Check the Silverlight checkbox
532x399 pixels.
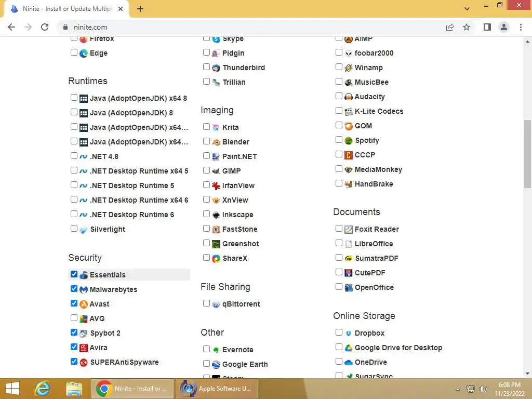pyautogui.click(x=74, y=229)
